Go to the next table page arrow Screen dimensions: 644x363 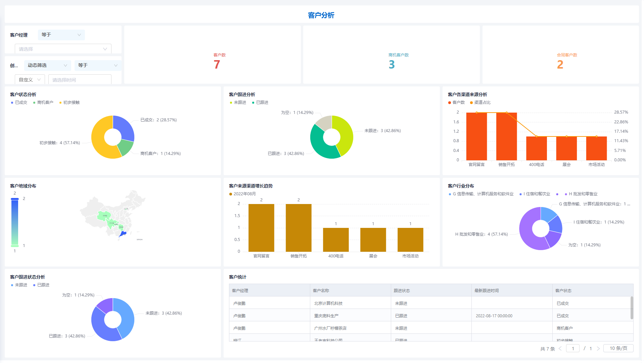click(598, 349)
